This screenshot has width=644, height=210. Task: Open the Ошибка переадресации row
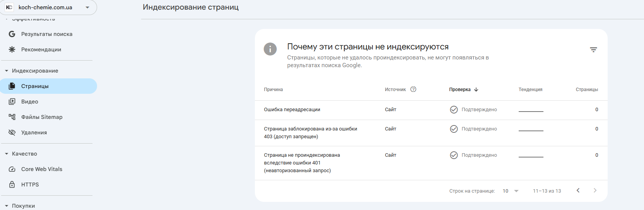click(x=292, y=110)
